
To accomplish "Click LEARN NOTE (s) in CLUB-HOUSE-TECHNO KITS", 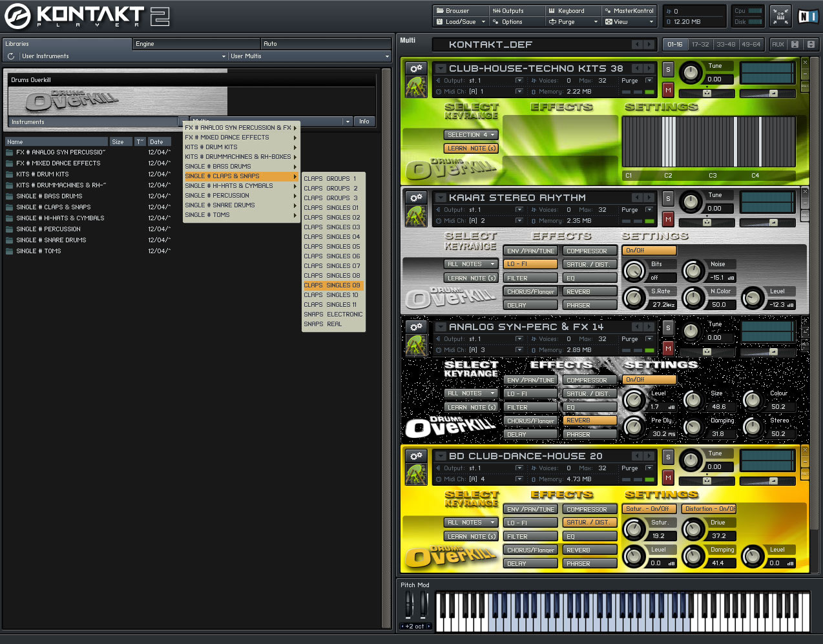I will point(471,149).
